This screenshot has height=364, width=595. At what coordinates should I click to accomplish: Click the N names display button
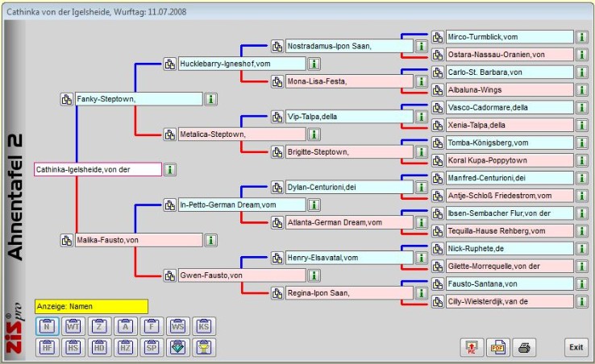click(46, 326)
